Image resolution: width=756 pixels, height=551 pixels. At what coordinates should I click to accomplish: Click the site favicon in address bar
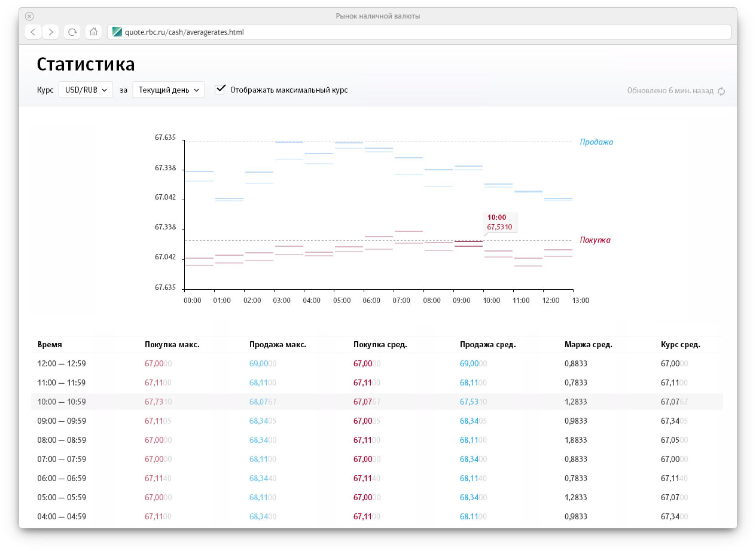pos(117,32)
